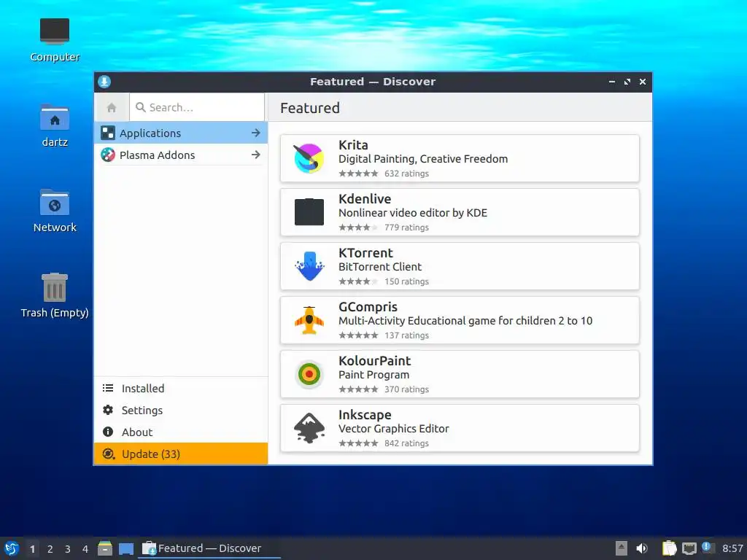747x560 pixels.
Task: Click '370 ratings' text on KolourPaint
Action: (406, 389)
